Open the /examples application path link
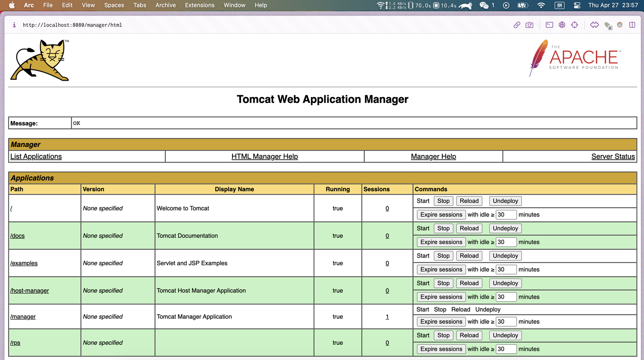Image resolution: width=644 pixels, height=360 pixels. (24, 263)
